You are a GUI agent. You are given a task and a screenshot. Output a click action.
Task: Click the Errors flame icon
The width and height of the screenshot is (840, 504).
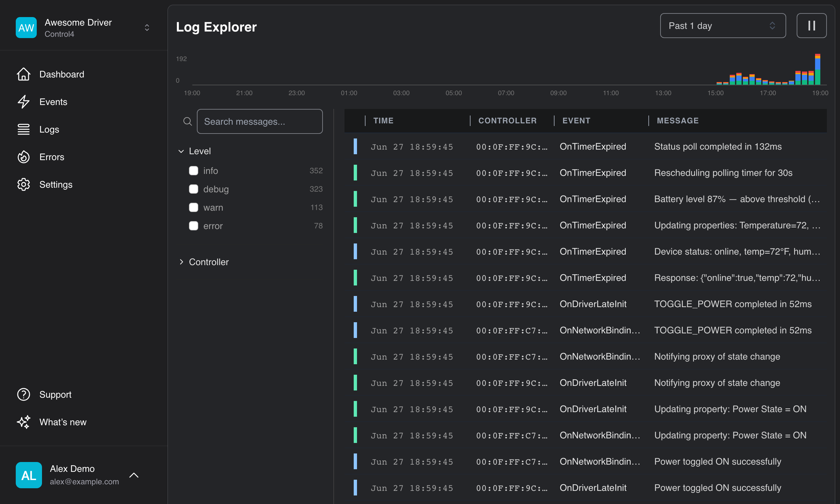click(x=23, y=157)
